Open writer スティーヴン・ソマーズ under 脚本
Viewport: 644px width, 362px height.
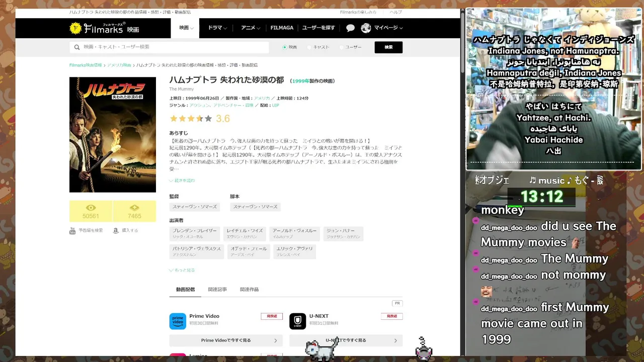[255, 207]
